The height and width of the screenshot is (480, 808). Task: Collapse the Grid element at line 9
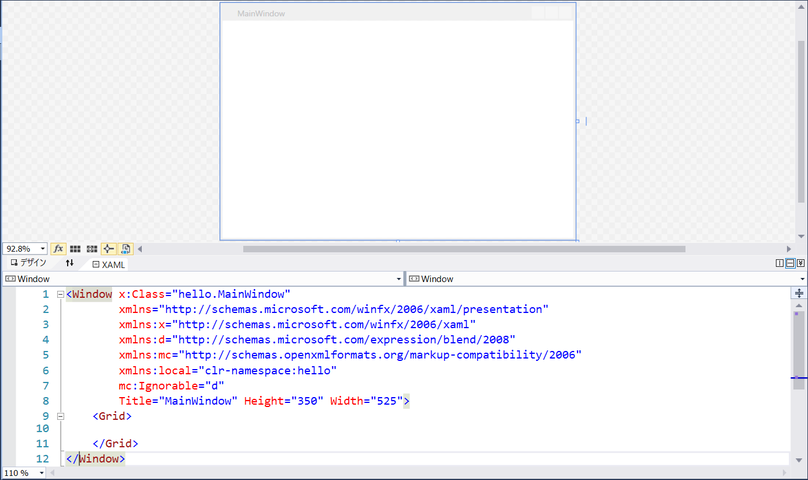pyautogui.click(x=60, y=416)
